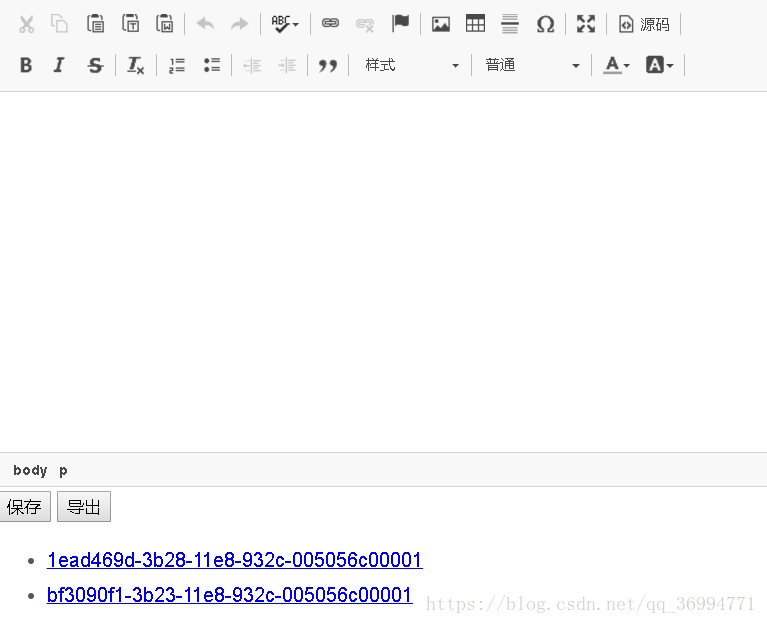This screenshot has width=767, height=624.
Task: Toggle strikethrough formatting
Action: coord(95,65)
